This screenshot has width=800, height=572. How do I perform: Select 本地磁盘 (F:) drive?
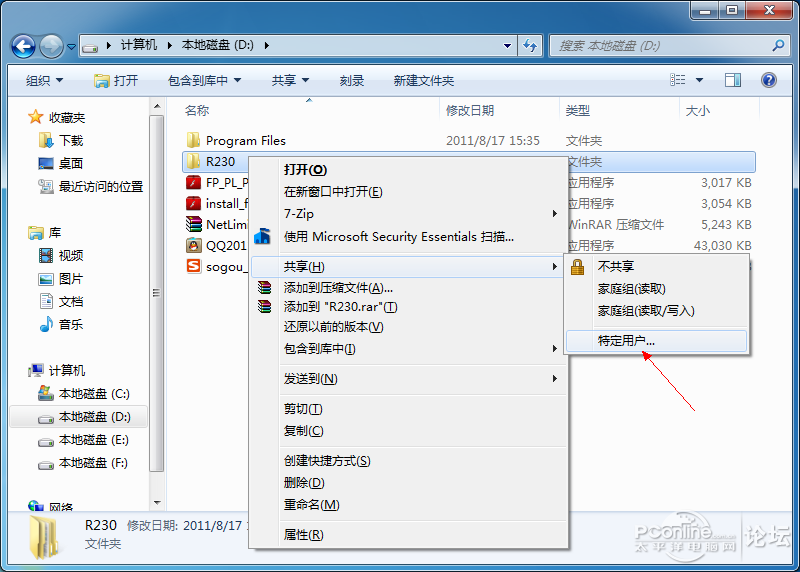coord(93,463)
